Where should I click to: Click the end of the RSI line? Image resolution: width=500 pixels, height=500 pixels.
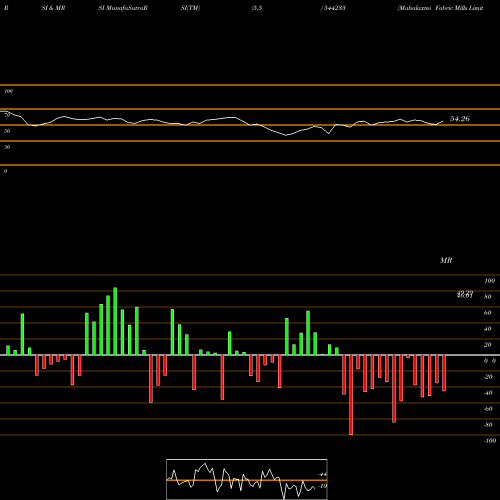443,121
